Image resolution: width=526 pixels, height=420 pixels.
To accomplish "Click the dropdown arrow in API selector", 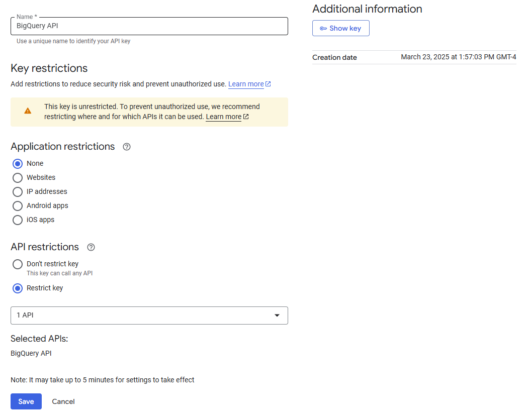I will pos(277,316).
